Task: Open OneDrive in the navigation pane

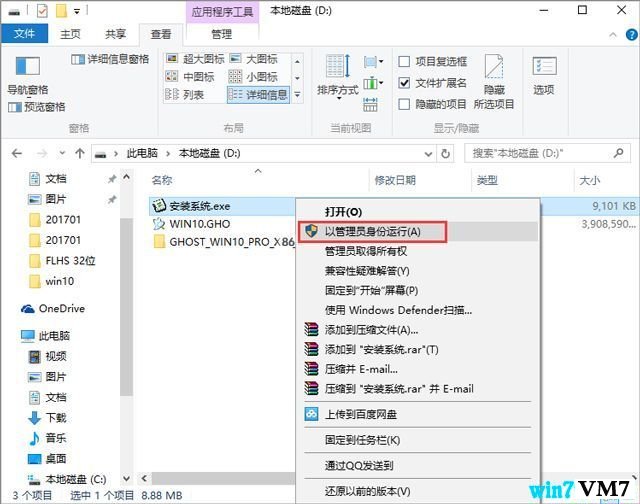Action: pos(53,309)
